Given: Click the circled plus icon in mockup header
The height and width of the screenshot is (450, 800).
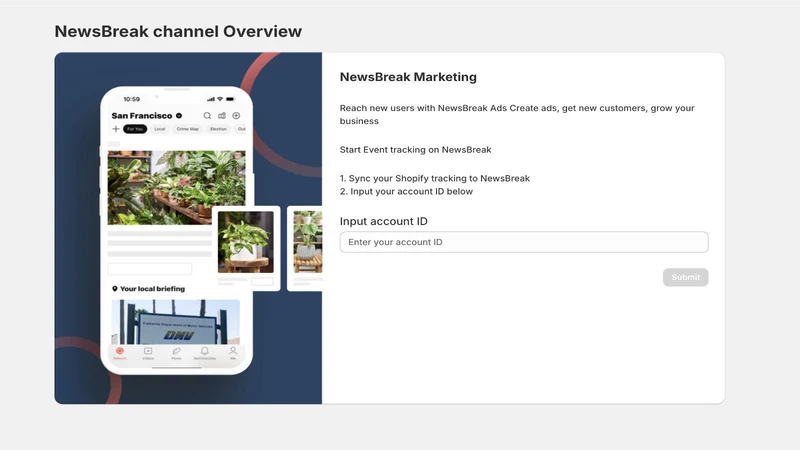Looking at the screenshot, I should [x=236, y=116].
